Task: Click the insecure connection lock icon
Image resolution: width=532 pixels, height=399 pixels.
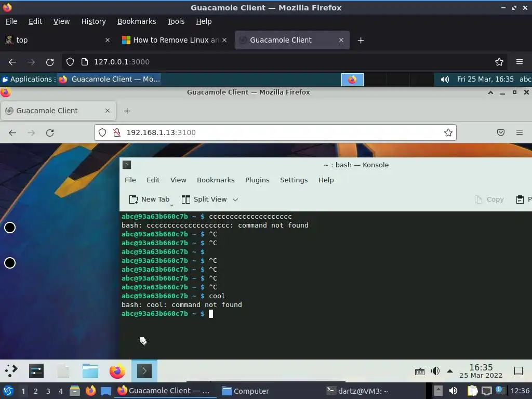Action: (x=117, y=132)
